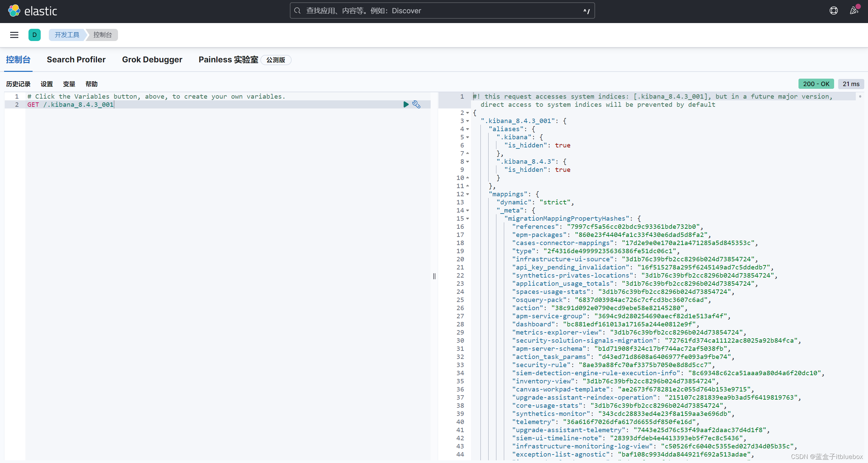Open the help lifebuoy icon
868x463 pixels.
(x=834, y=11)
